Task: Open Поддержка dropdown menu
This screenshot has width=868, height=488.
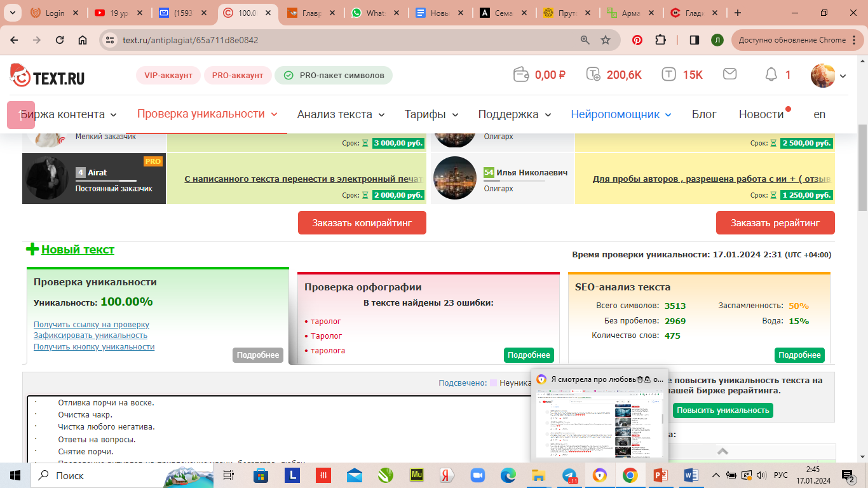Action: coord(515,114)
